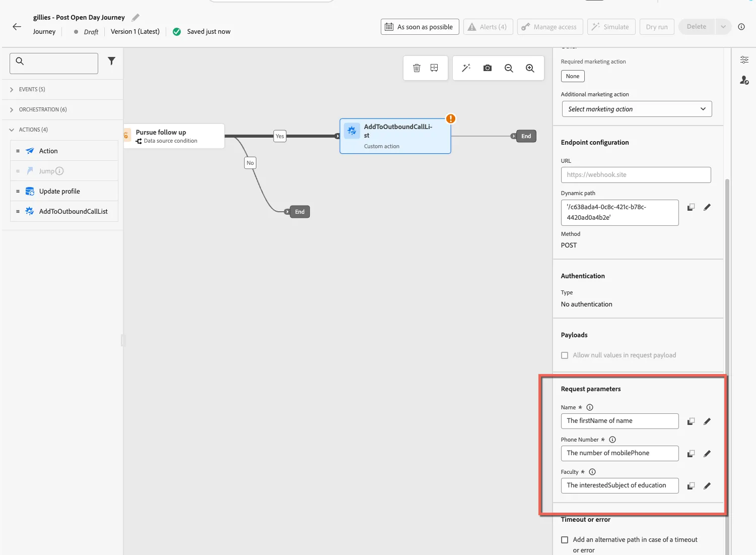Click the URL input field
Image resolution: width=756 pixels, height=555 pixels.
[x=636, y=175]
